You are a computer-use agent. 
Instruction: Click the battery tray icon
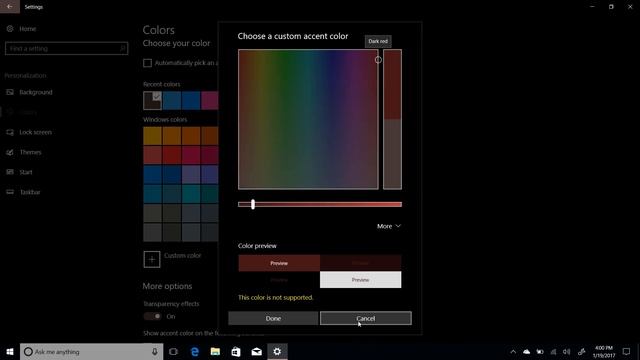(540, 352)
